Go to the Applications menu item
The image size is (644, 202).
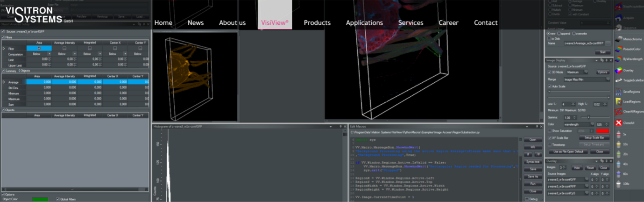point(364,23)
